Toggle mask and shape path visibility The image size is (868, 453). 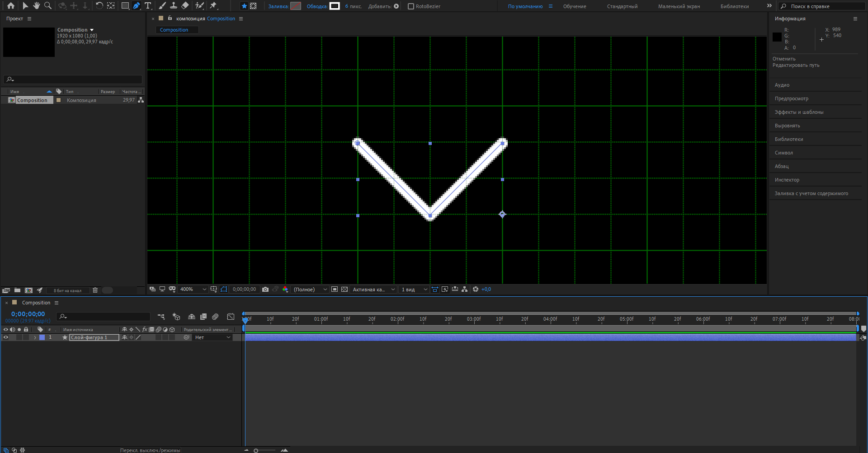click(224, 290)
